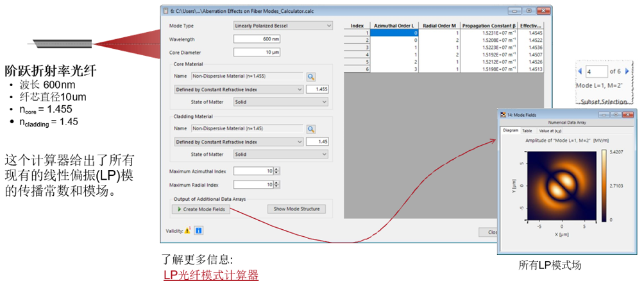Go to previous mode with left blue arrow
This screenshot has height=285, width=644.
coord(579,71)
